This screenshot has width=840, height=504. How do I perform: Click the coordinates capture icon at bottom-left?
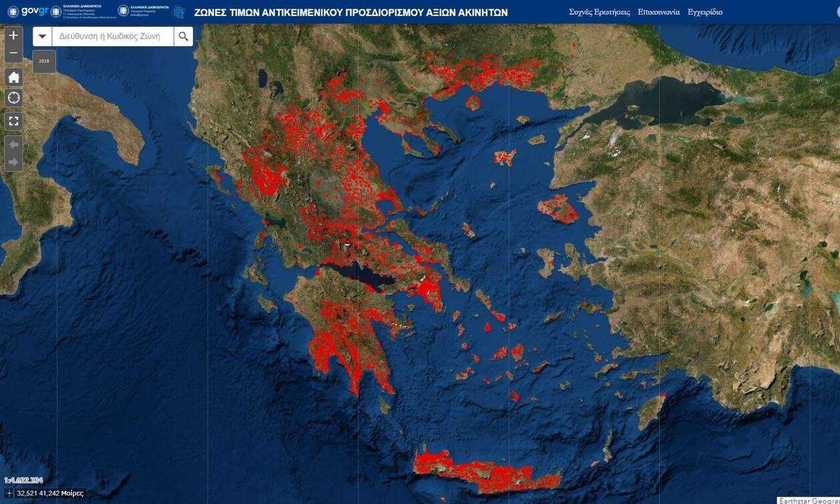tap(9, 493)
